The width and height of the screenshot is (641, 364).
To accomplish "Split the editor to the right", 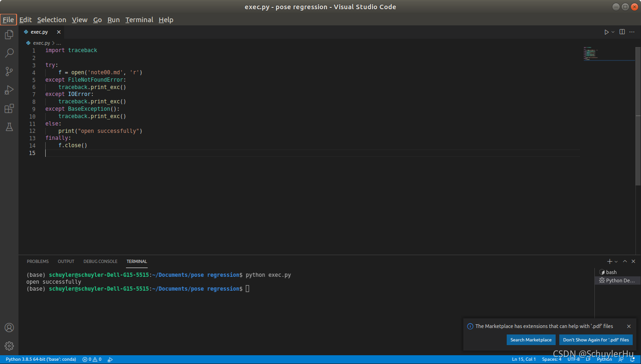I will coord(622,32).
